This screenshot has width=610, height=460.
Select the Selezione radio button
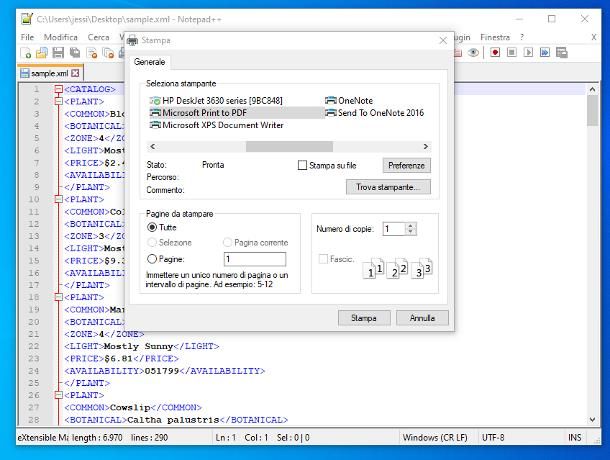point(152,242)
